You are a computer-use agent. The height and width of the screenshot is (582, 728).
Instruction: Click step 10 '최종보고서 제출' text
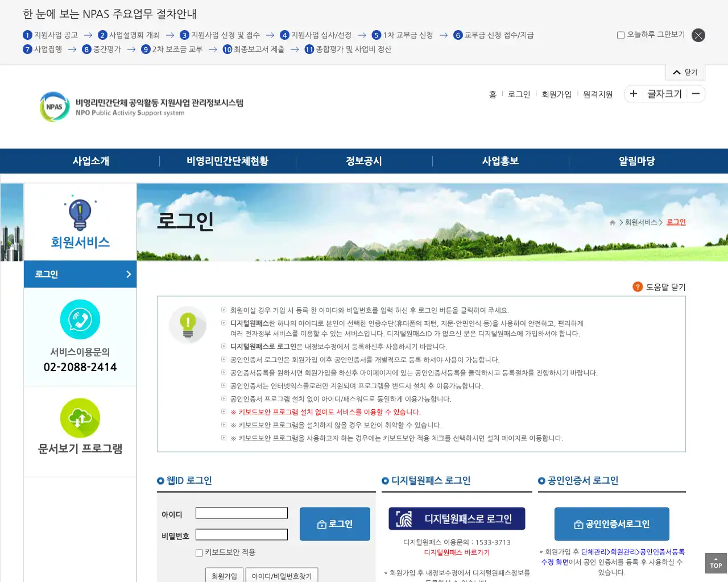click(259, 49)
